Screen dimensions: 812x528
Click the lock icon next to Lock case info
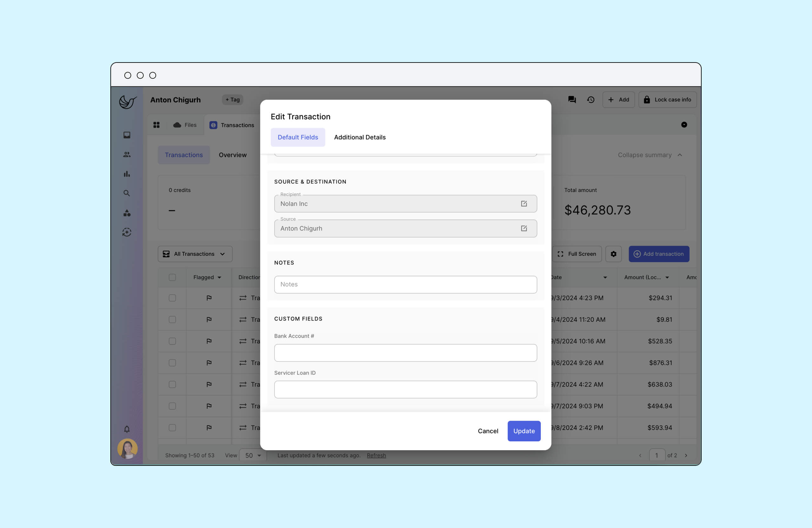pyautogui.click(x=647, y=99)
